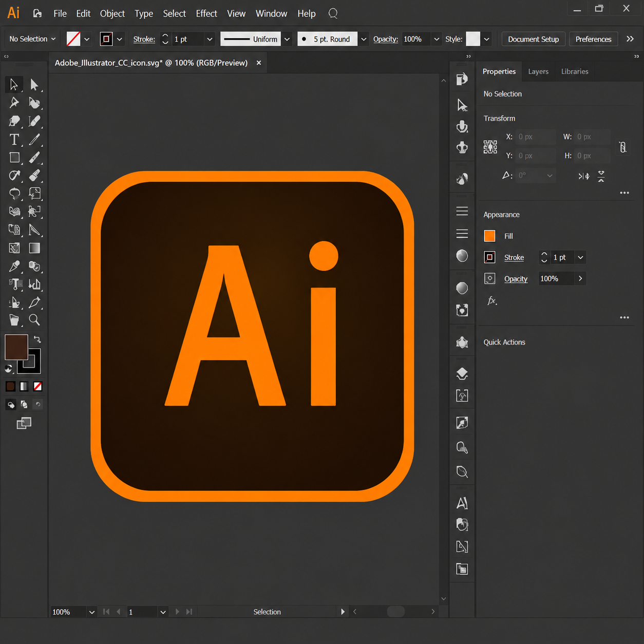The width and height of the screenshot is (644, 644).
Task: Click the Preferences button
Action: click(593, 39)
